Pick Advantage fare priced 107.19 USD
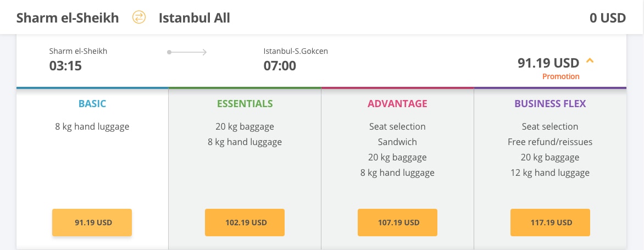644x250 pixels. tap(398, 223)
